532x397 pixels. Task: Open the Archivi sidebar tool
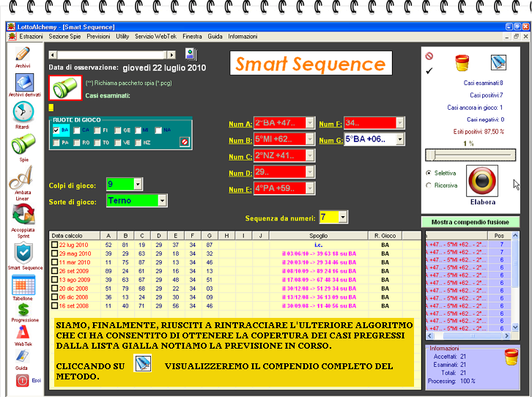[23, 54]
